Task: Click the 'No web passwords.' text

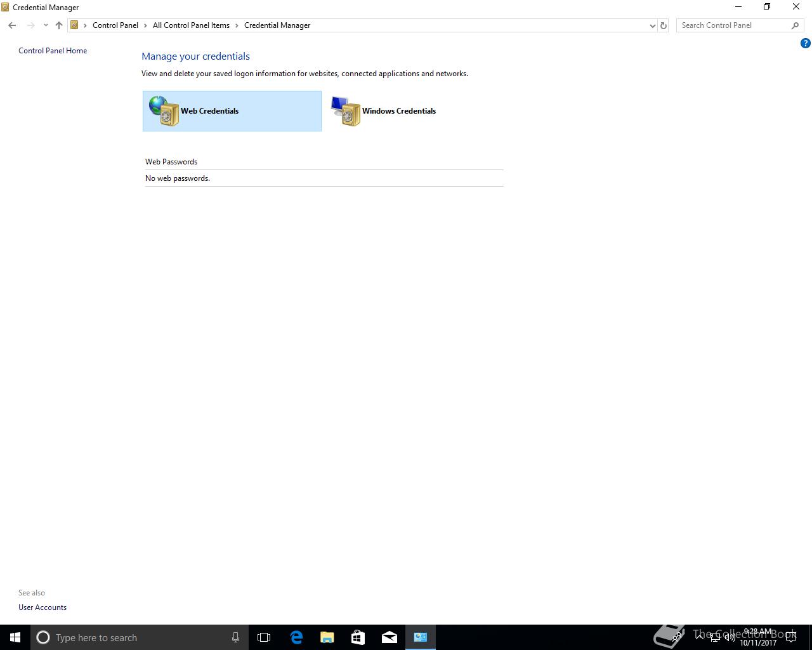Action: (178, 178)
